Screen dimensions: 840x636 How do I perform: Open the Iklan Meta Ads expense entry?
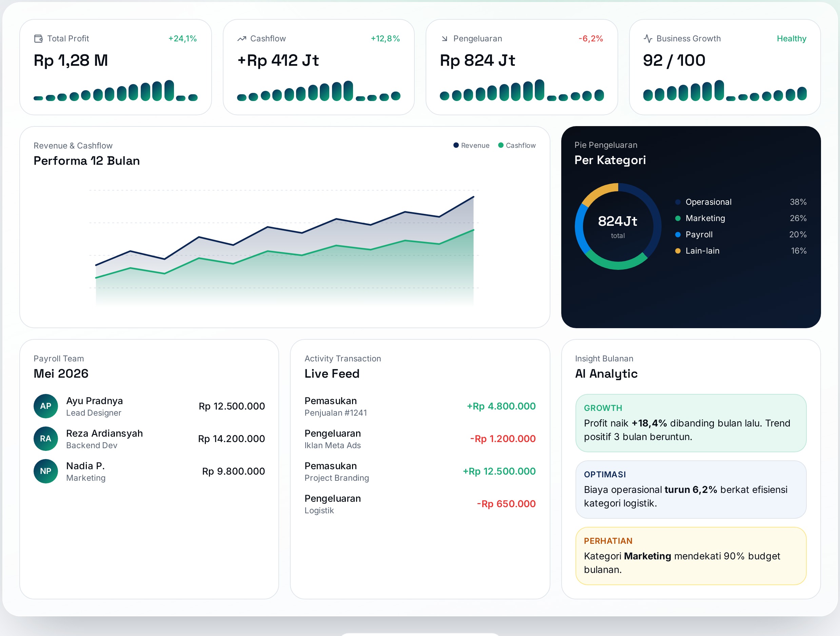point(420,439)
